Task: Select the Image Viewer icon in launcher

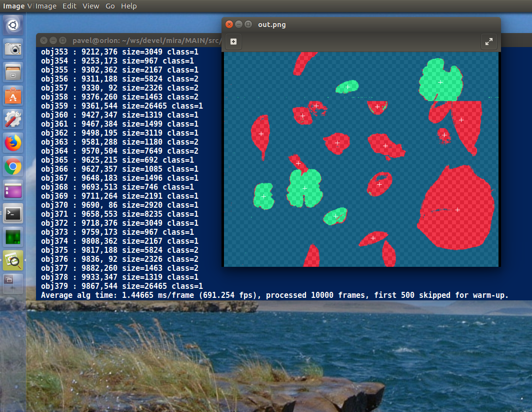Action: pyautogui.click(x=13, y=260)
